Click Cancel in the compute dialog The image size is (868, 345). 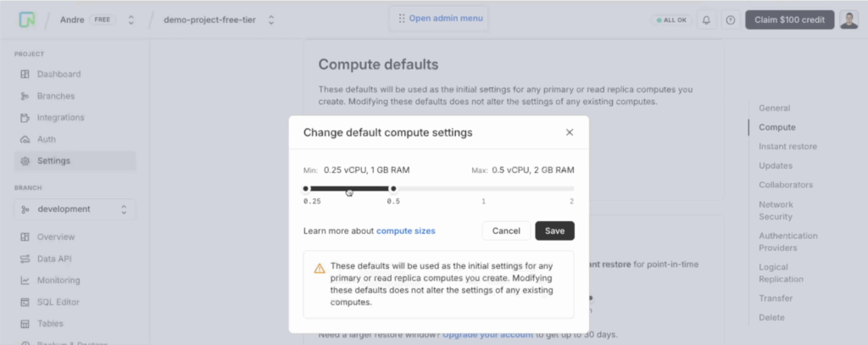[x=506, y=231]
